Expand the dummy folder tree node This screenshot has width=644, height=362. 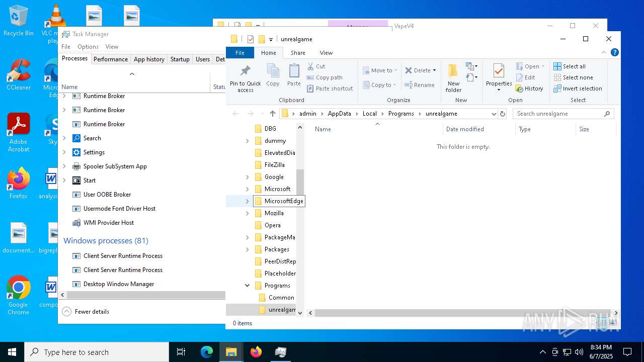click(x=247, y=141)
